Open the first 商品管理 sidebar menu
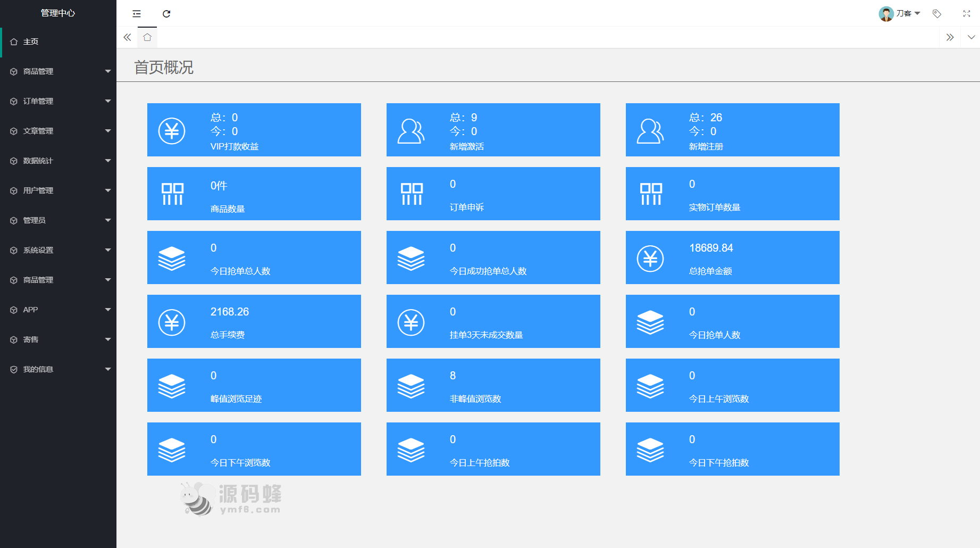980x548 pixels. [x=58, y=71]
